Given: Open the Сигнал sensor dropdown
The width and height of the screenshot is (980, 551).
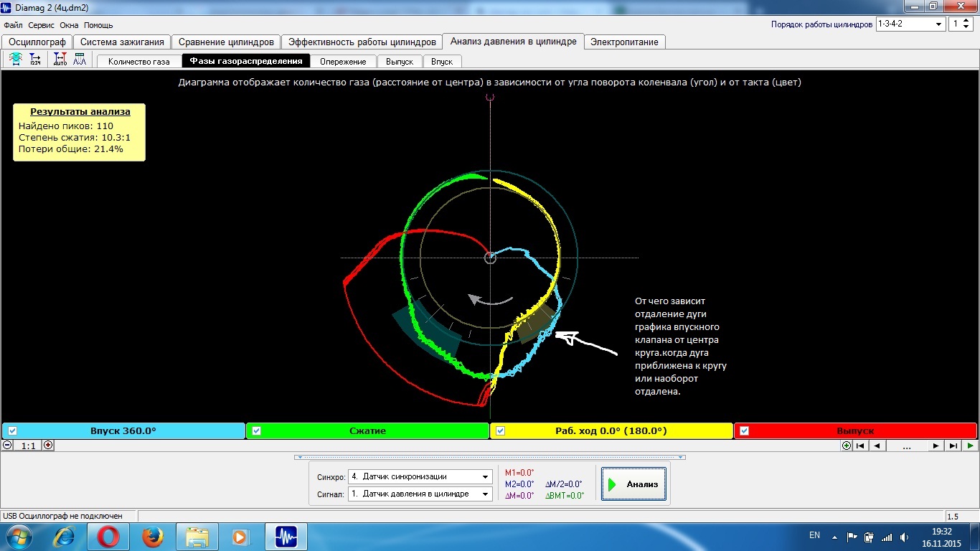Looking at the screenshot, I should pos(420,494).
